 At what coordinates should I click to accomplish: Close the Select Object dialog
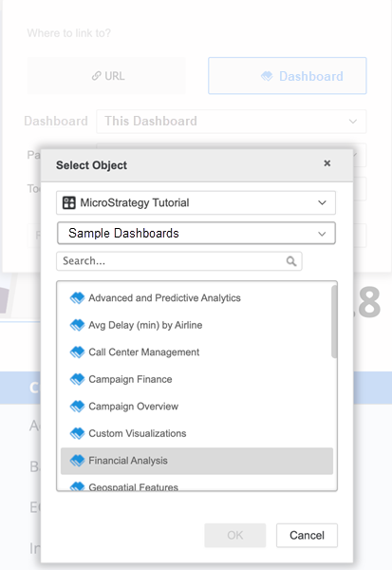(x=327, y=163)
